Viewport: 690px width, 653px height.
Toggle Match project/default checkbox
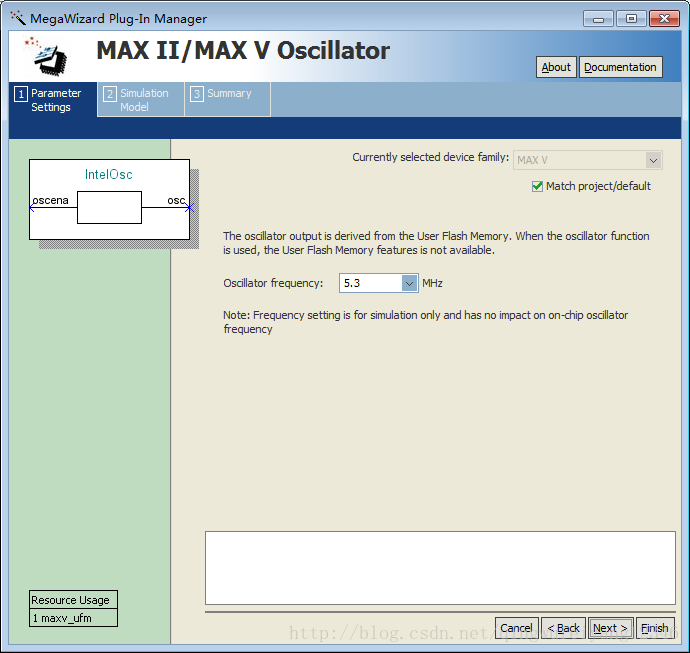click(537, 187)
